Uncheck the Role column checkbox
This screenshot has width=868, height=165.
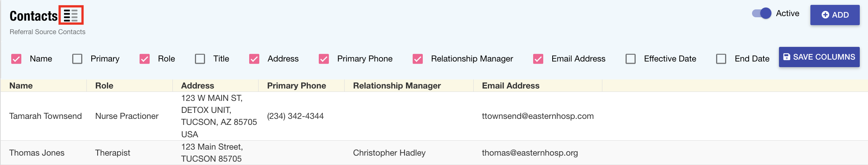point(144,59)
